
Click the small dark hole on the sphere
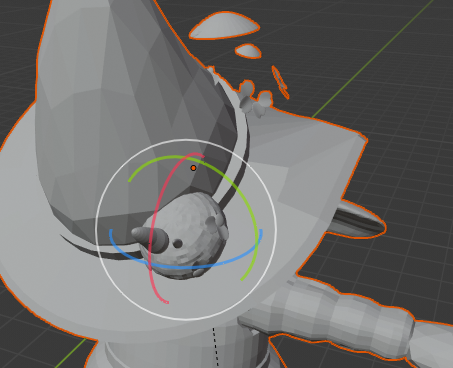click(178, 244)
